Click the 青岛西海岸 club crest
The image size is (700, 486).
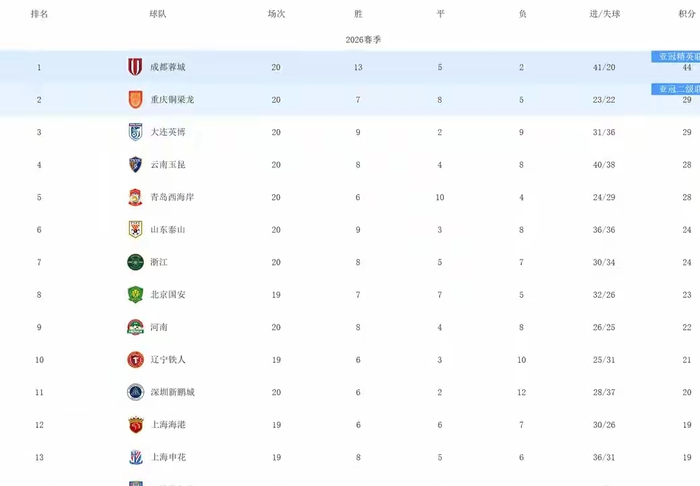135,197
